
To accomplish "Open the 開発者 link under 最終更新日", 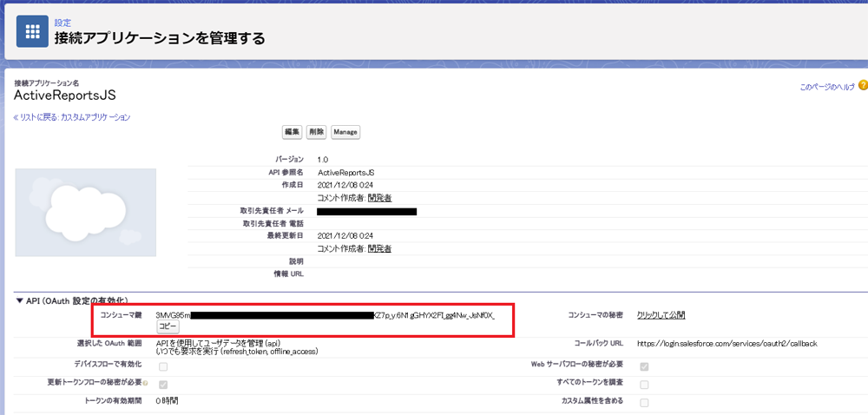I will pyautogui.click(x=380, y=249).
